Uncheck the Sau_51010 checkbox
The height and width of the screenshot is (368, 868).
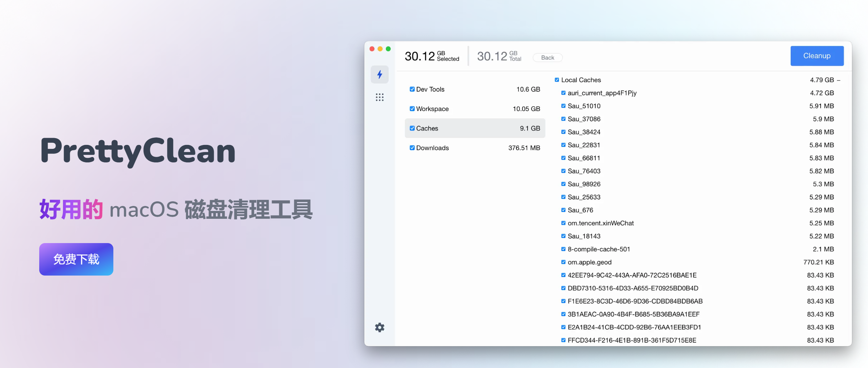[563, 106]
